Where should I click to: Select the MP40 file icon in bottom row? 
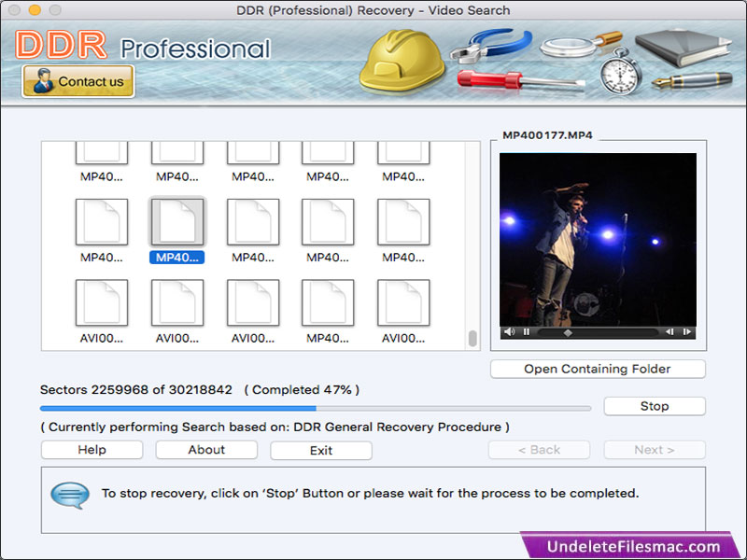pyautogui.click(x=328, y=303)
